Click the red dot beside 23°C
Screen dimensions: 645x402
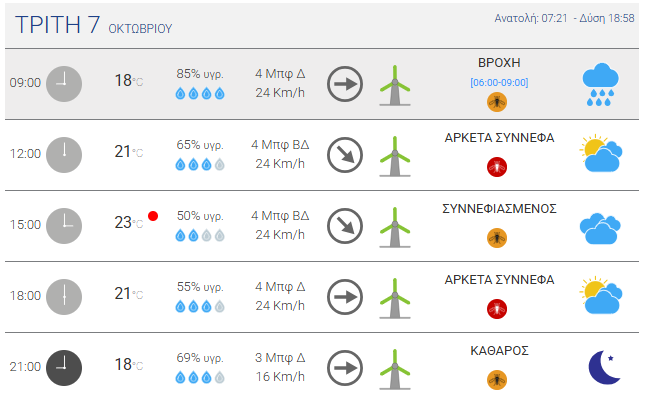[153, 216]
